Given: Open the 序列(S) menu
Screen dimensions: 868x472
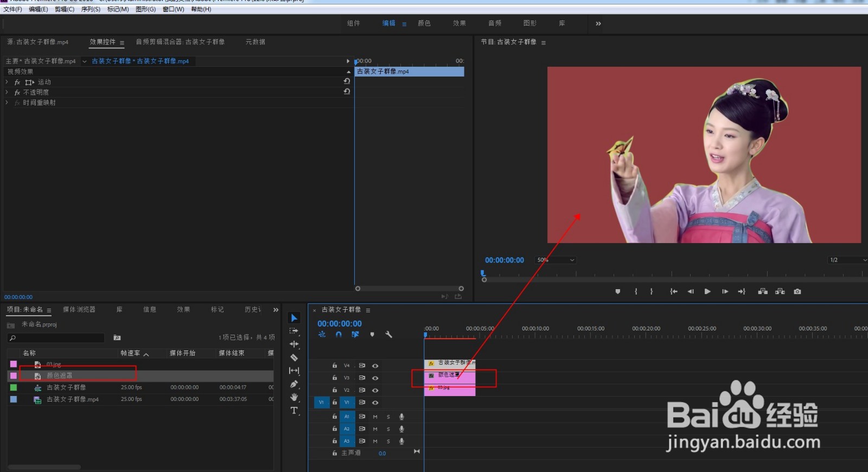Looking at the screenshot, I should point(91,9).
